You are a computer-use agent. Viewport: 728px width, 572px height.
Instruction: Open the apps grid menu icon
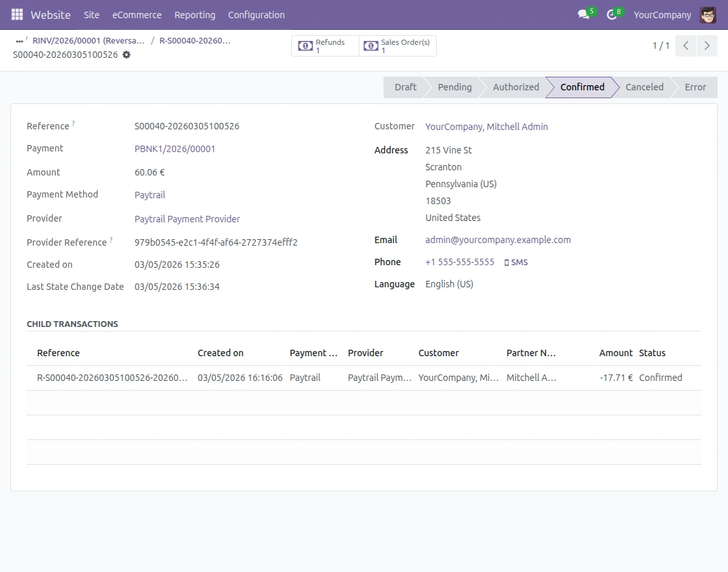click(x=16, y=14)
